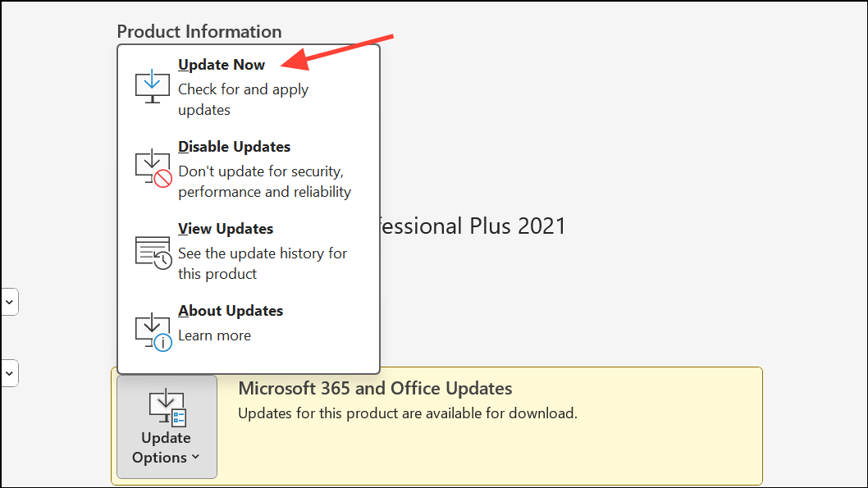Image resolution: width=868 pixels, height=488 pixels.
Task: Click the icon on the Update Options button
Action: point(167,407)
